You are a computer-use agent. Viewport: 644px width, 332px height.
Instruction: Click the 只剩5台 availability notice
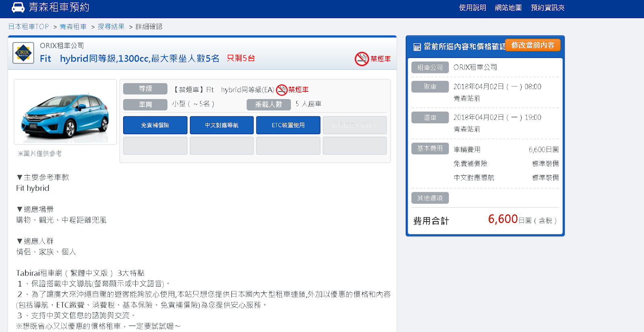pos(241,58)
